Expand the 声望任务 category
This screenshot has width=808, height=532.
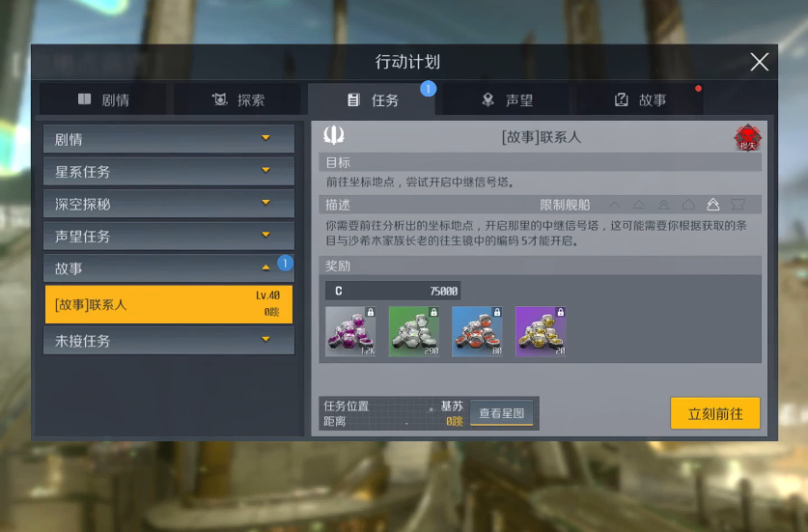point(169,237)
